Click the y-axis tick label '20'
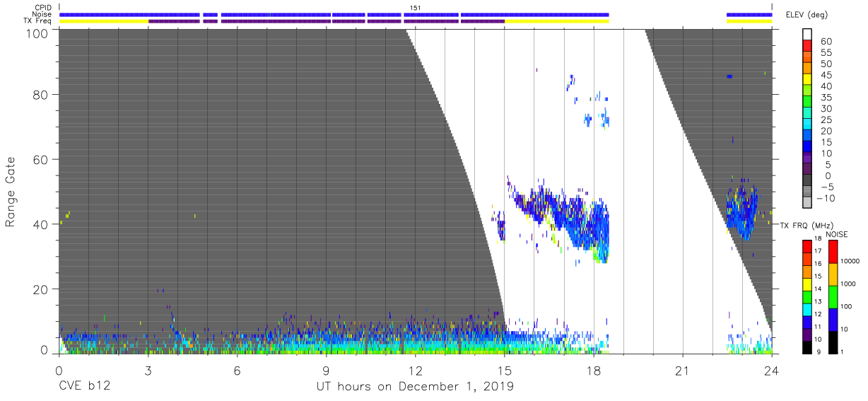The height and width of the screenshot is (401, 868). [x=40, y=289]
